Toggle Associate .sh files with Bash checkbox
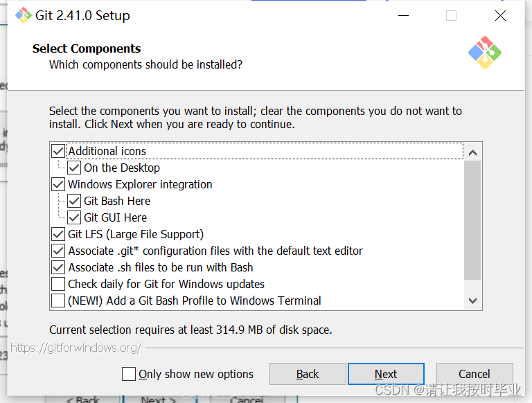Image resolution: width=532 pixels, height=403 pixels. [58, 267]
